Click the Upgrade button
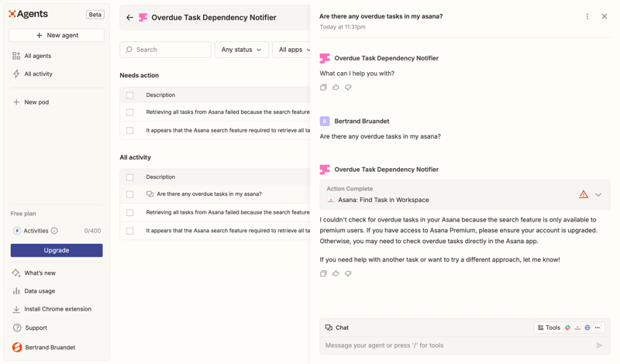Image resolution: width=620 pixels, height=364 pixels. pyautogui.click(x=57, y=250)
